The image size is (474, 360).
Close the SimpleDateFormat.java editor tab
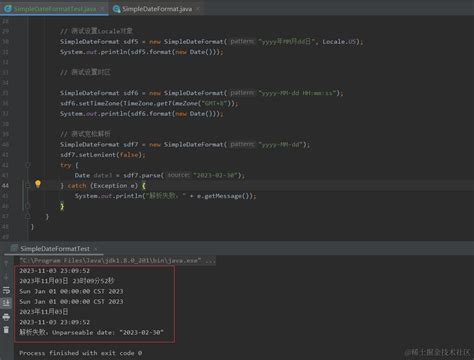[x=198, y=9]
